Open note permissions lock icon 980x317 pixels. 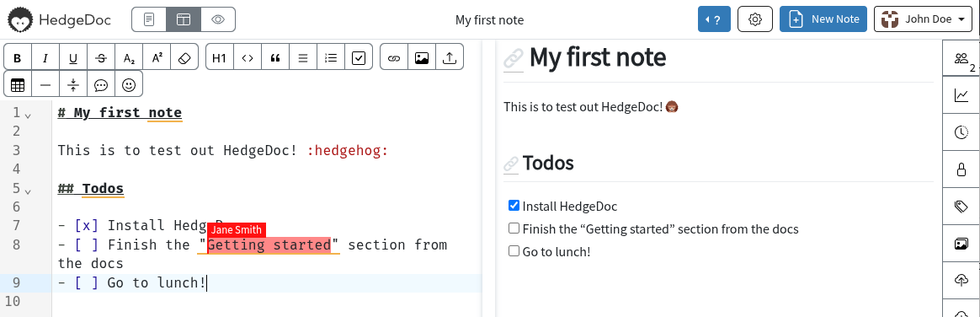click(961, 169)
